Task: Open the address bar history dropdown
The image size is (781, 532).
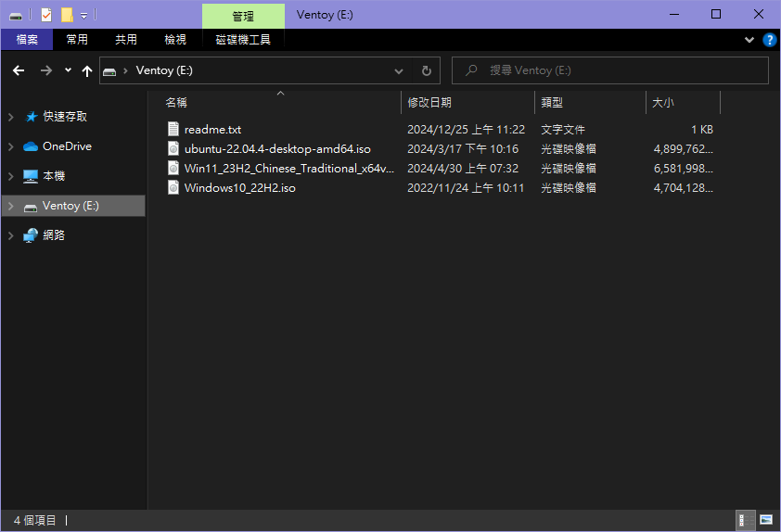Action: 399,70
